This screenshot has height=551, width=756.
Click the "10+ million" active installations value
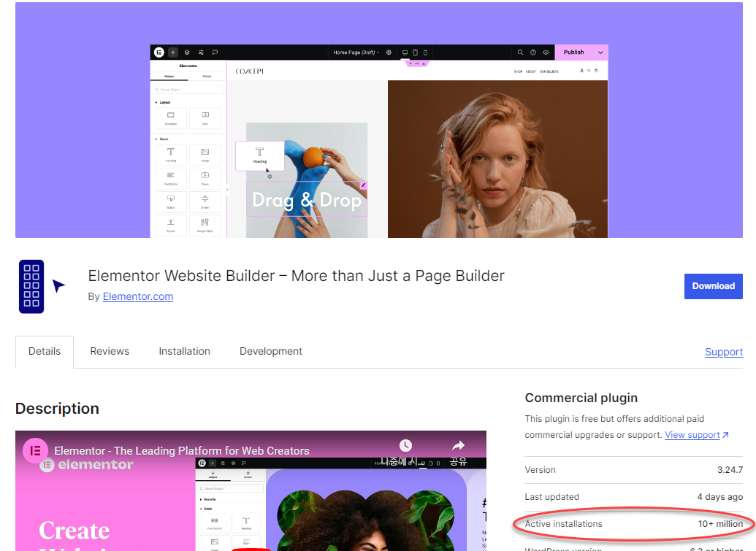pos(720,523)
